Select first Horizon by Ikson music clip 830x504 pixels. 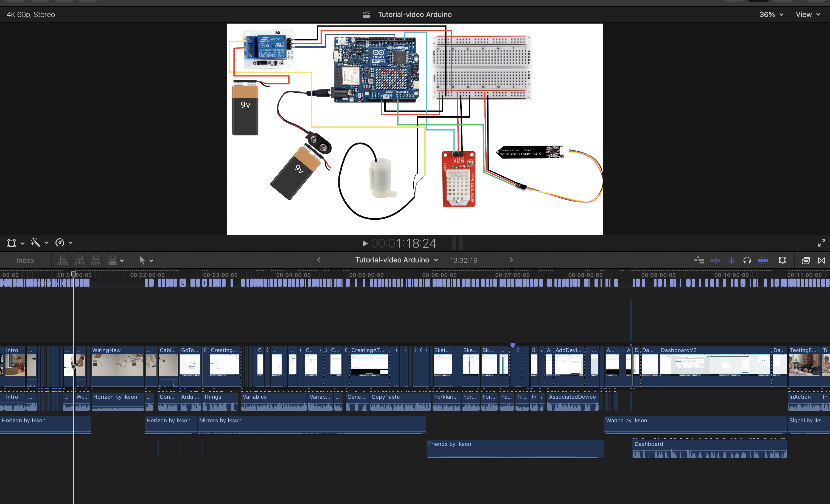(46, 425)
